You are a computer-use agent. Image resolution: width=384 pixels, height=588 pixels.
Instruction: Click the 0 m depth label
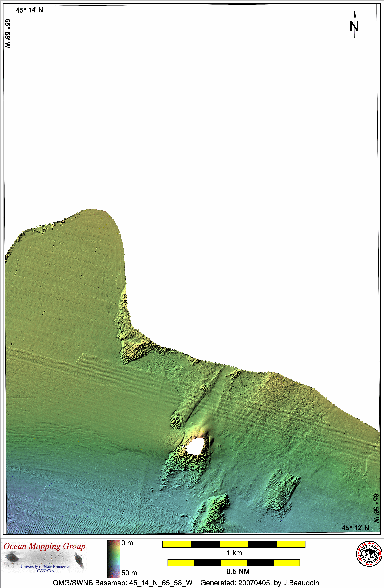coord(127,543)
